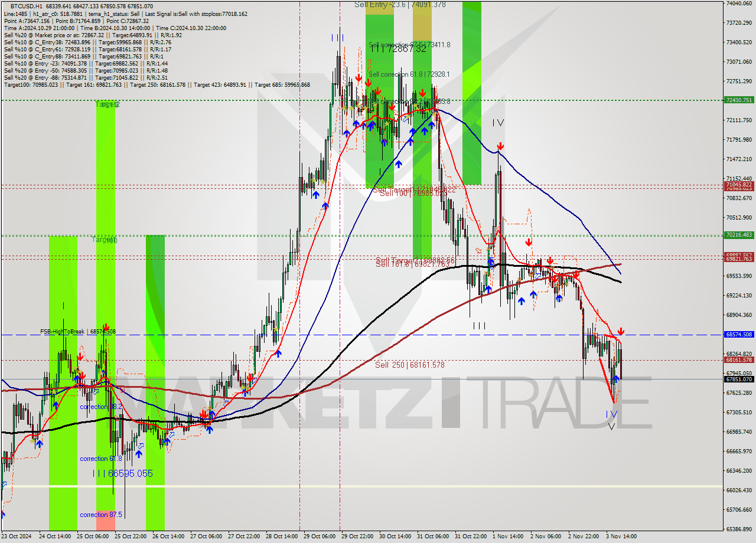Select the '1 Nov 14:00' time label

pos(508,537)
